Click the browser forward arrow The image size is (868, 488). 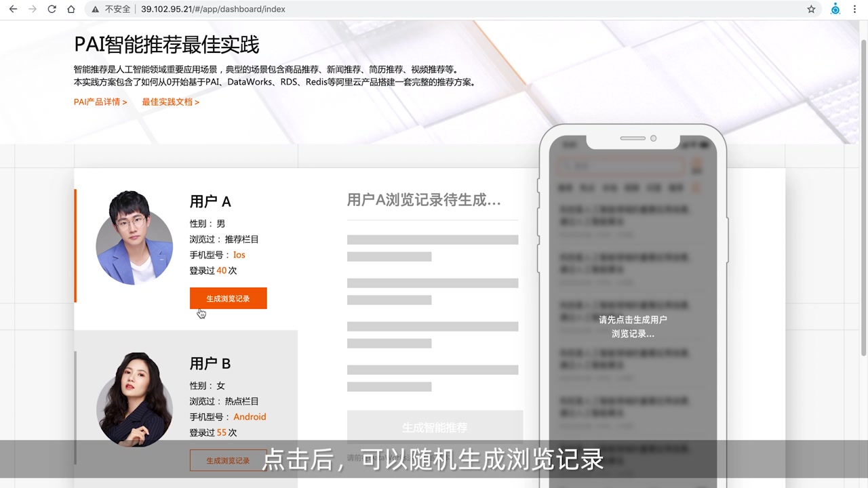(32, 9)
